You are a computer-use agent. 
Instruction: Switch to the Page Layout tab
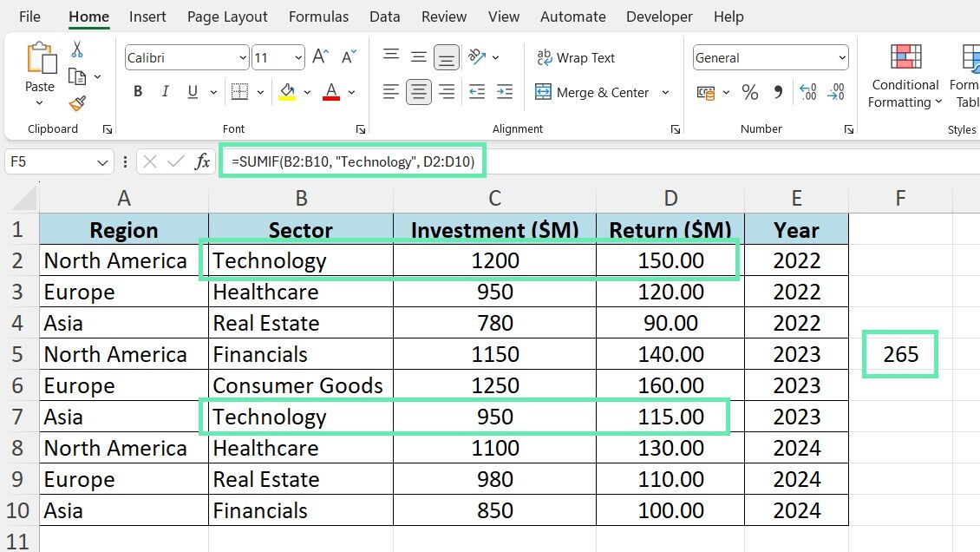[x=227, y=16]
